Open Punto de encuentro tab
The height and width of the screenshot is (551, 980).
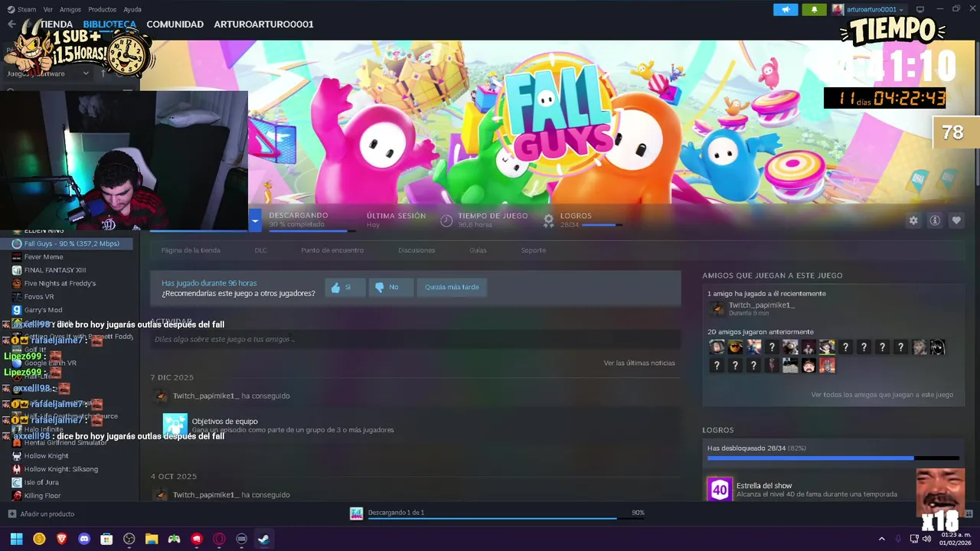click(332, 250)
